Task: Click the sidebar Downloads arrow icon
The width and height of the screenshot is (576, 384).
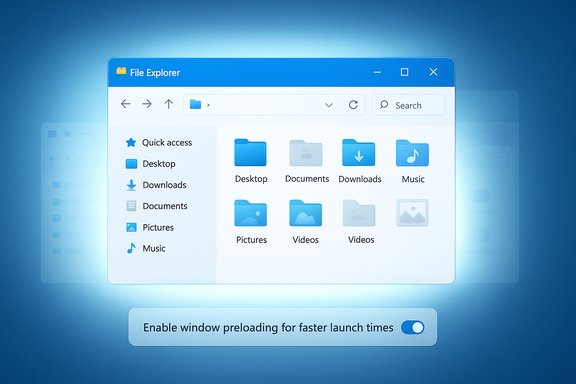Action: [131, 185]
